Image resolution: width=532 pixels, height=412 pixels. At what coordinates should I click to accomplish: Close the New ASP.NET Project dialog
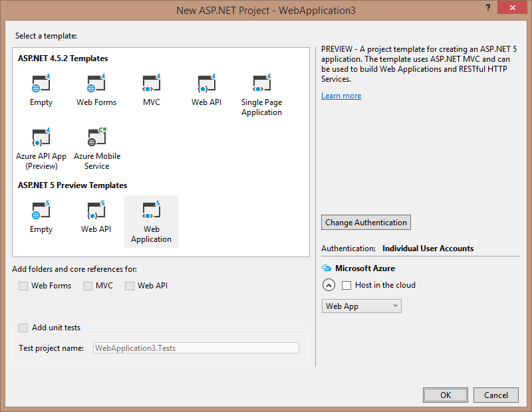(x=512, y=7)
